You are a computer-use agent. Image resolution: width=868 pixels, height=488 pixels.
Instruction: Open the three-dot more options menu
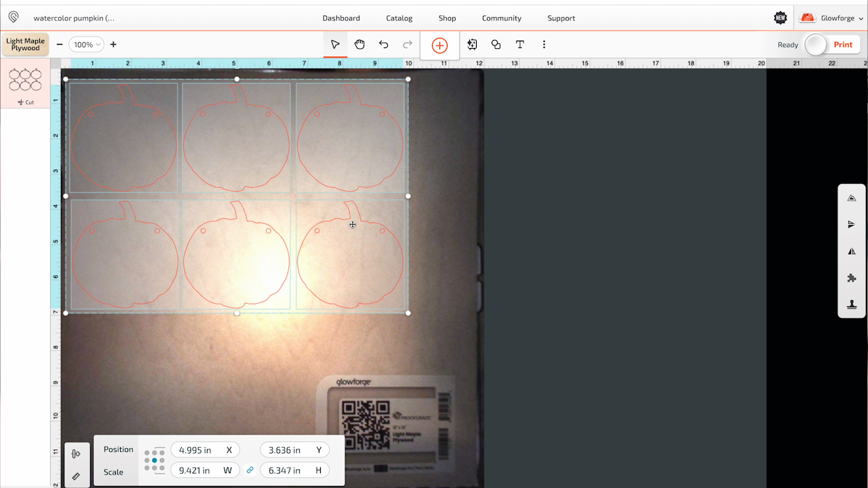pyautogui.click(x=544, y=45)
